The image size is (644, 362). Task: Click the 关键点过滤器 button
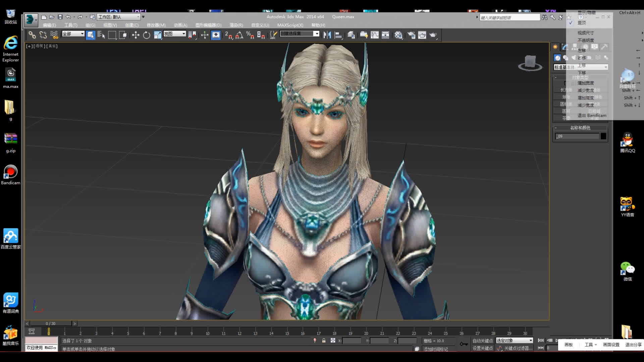(518, 348)
